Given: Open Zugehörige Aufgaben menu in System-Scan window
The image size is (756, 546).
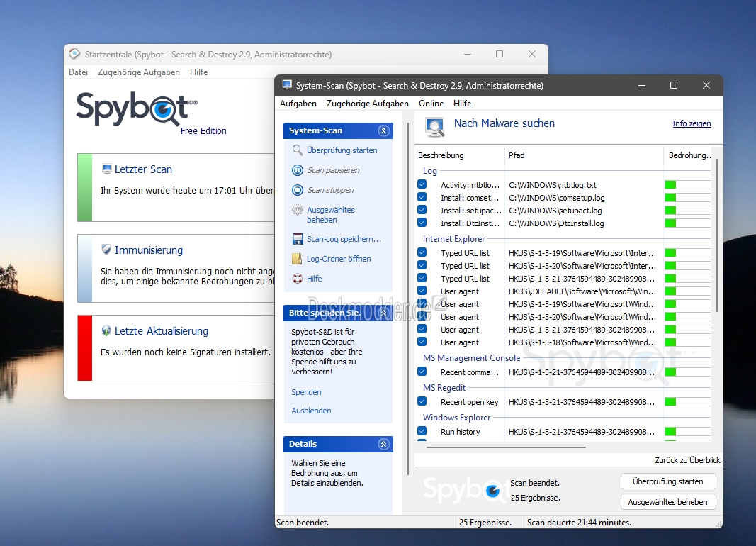Looking at the screenshot, I should [368, 104].
